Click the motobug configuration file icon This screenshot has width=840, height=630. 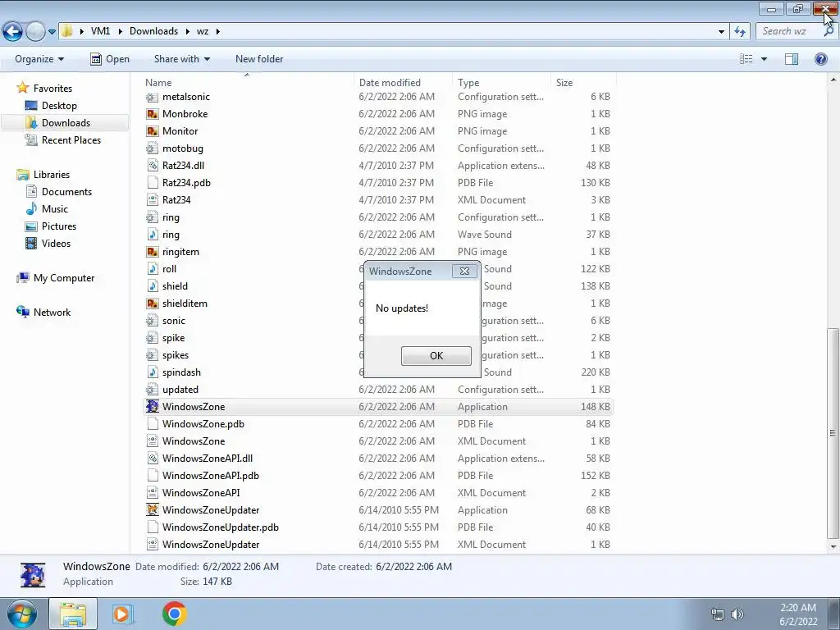[152, 148]
